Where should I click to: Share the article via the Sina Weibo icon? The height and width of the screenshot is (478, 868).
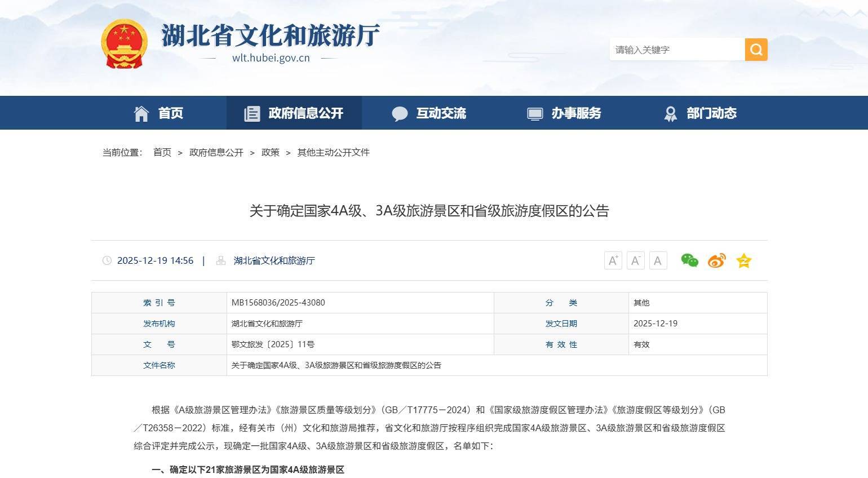pyautogui.click(x=716, y=260)
